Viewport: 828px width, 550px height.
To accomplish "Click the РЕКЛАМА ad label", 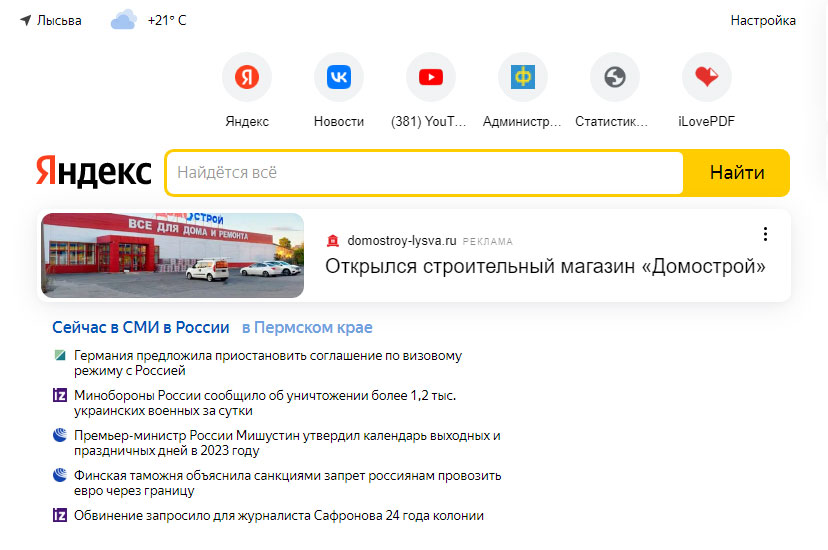I will point(487,241).
